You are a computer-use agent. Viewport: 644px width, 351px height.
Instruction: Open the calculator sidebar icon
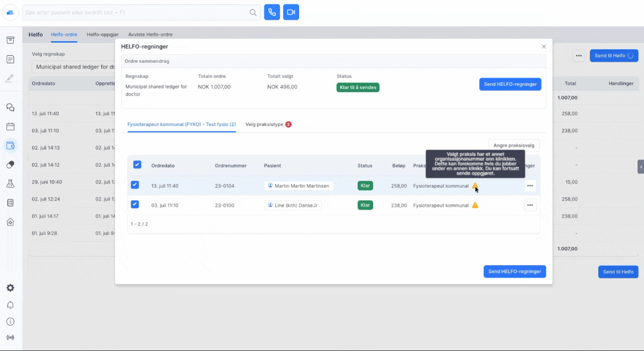point(10,202)
